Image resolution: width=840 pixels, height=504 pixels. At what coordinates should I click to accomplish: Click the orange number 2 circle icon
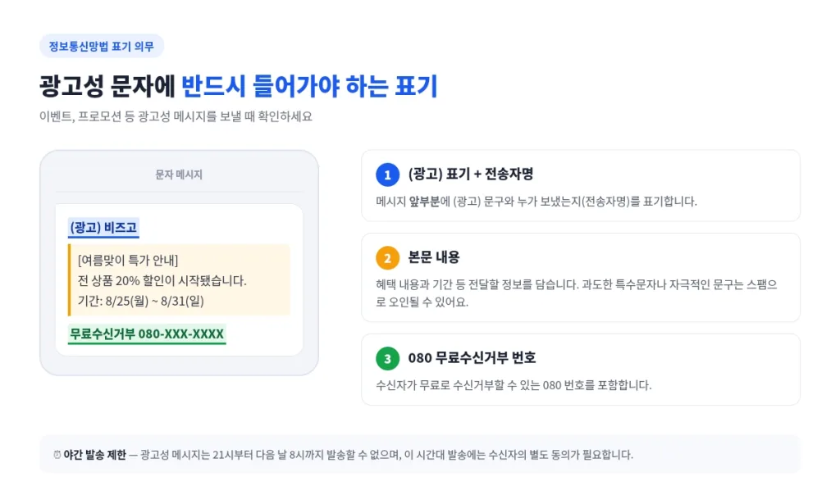tap(387, 258)
